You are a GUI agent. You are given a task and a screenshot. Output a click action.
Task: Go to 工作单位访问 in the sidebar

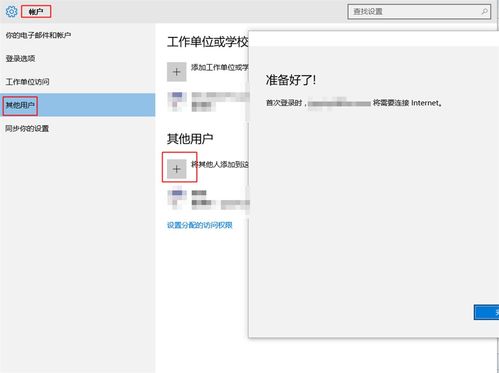coord(27,82)
